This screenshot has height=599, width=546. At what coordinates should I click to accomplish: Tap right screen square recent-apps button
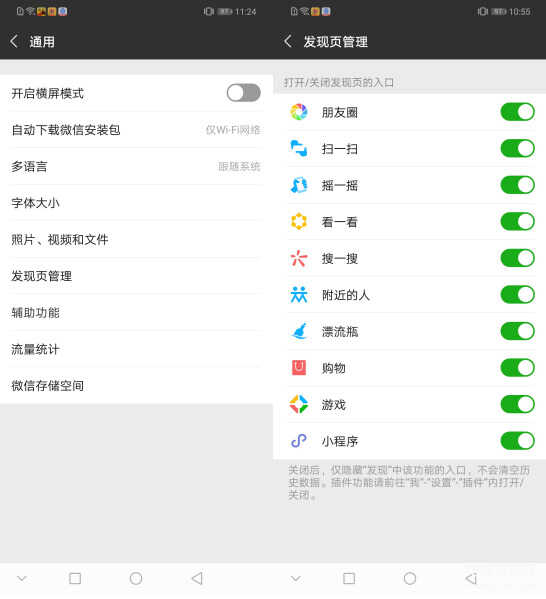tap(349, 578)
